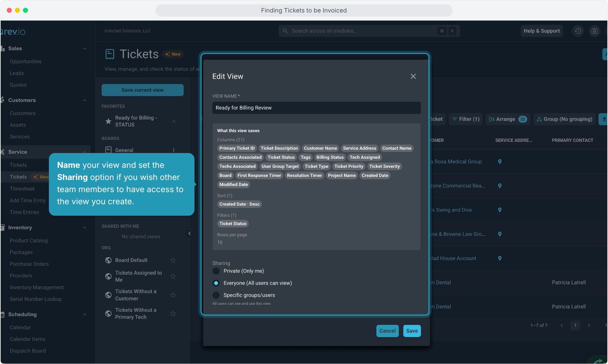Go to previous page of tickets
The width and height of the screenshot is (608, 364).
point(562,326)
